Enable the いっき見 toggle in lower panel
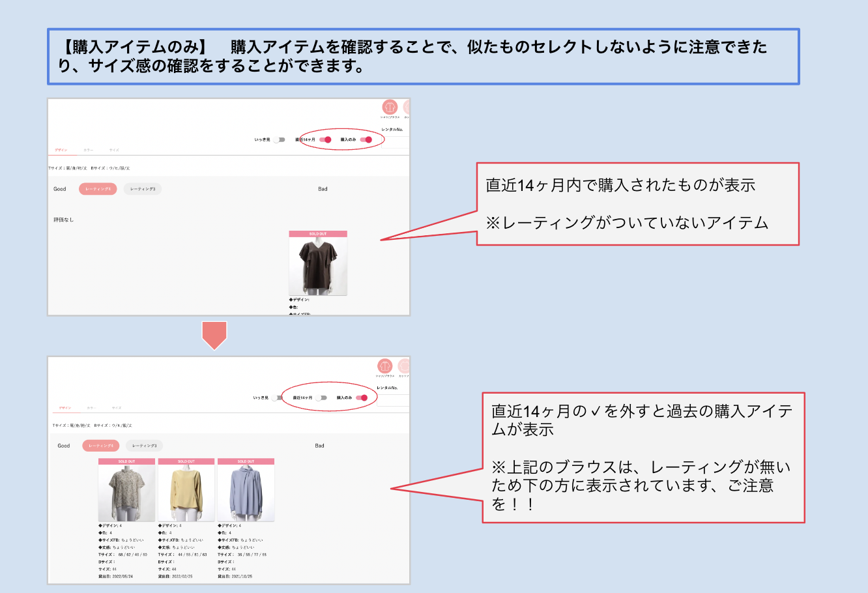Screen dimensions: 868x593 278,398
